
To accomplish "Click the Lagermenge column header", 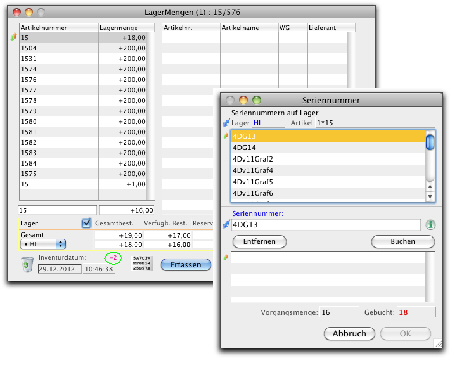I will click(x=126, y=27).
